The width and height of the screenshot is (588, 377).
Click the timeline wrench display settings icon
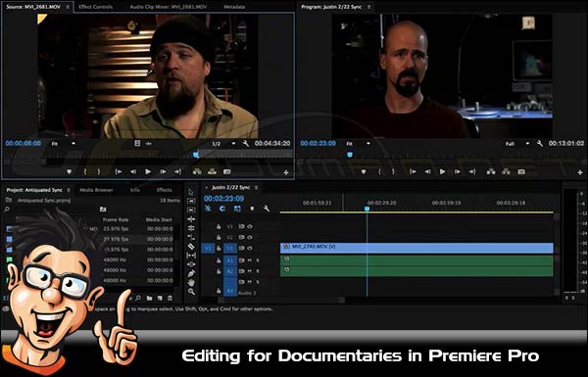pyautogui.click(x=267, y=209)
